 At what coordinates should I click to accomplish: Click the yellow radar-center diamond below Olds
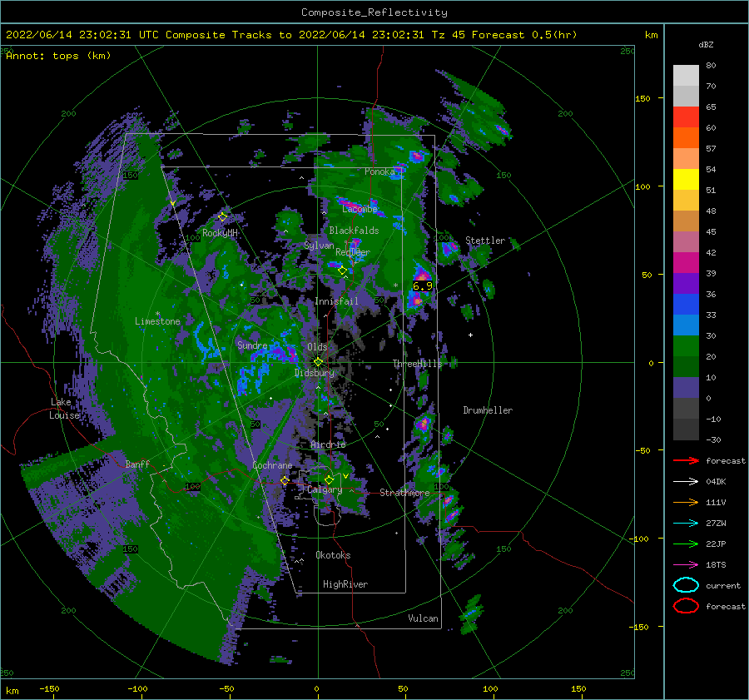pos(318,362)
